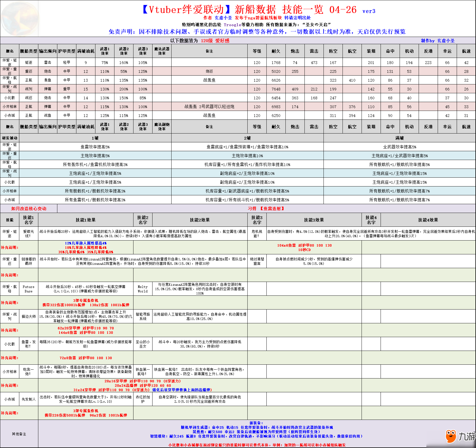Screen dimensions: 476x448
Task: Click the author line '作者 玄虚小圣'
Action: point(218,18)
